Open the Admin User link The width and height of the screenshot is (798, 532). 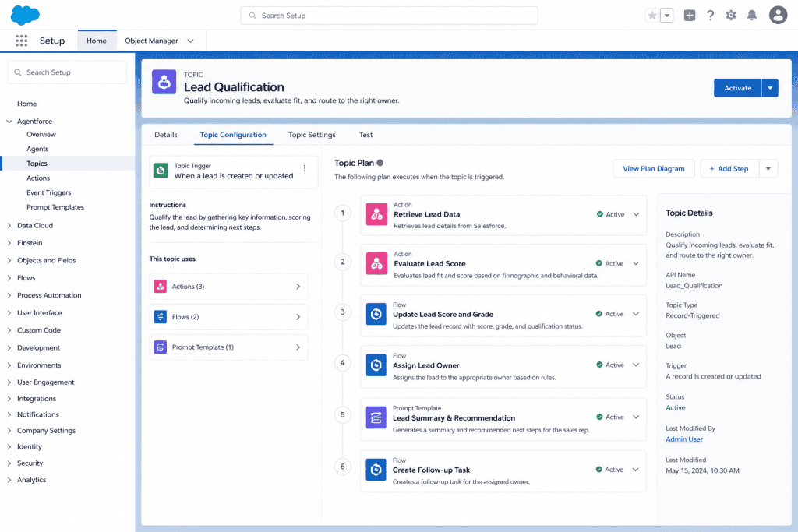tap(684, 439)
